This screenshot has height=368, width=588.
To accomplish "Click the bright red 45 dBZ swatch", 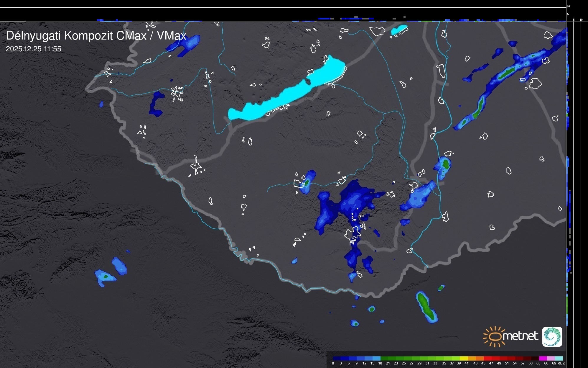I will click(487, 359).
